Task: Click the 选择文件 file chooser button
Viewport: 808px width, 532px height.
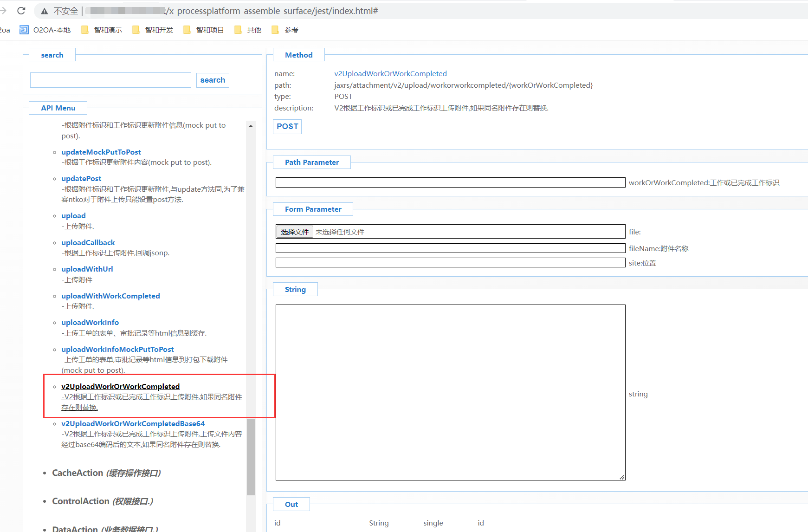Action: tap(295, 232)
